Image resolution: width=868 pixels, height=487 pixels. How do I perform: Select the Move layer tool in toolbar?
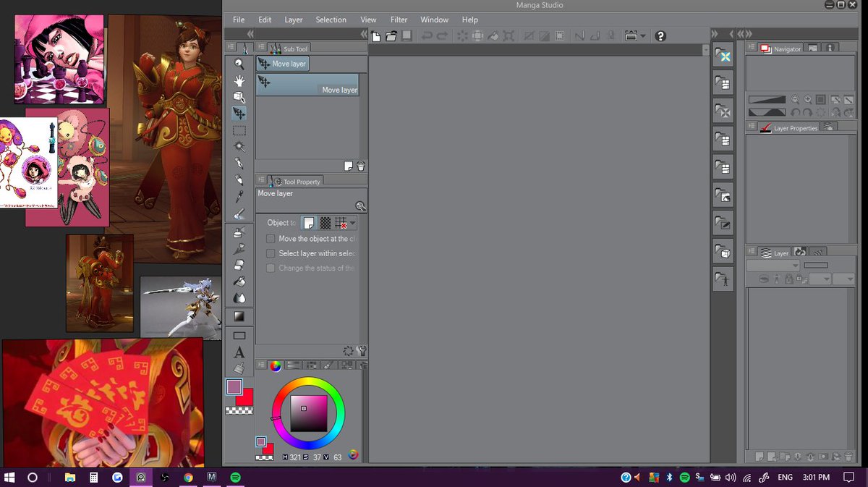239,114
